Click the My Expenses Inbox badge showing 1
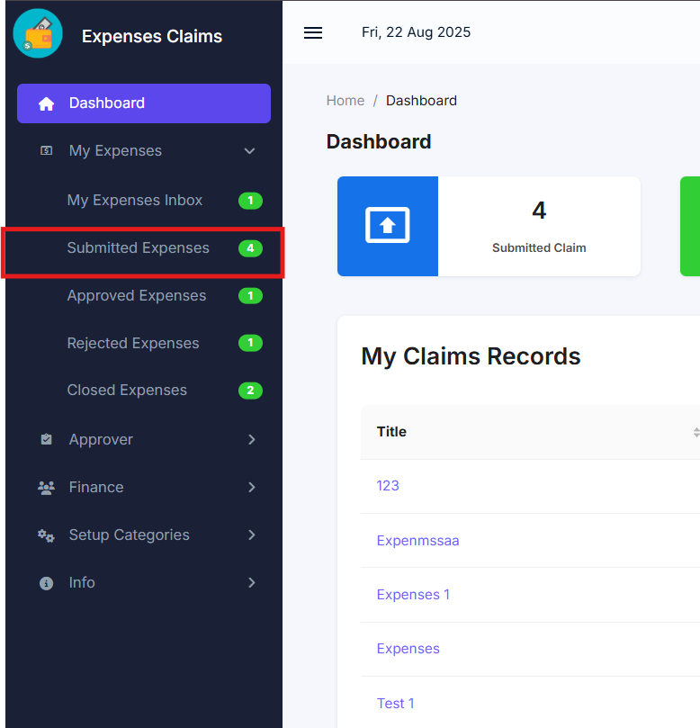 pos(250,201)
